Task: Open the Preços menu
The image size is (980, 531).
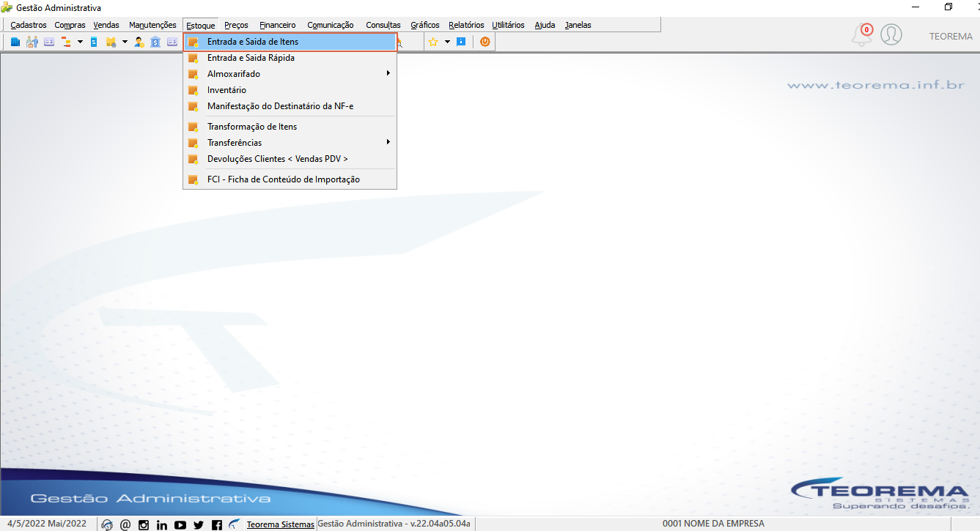Action: pyautogui.click(x=236, y=25)
